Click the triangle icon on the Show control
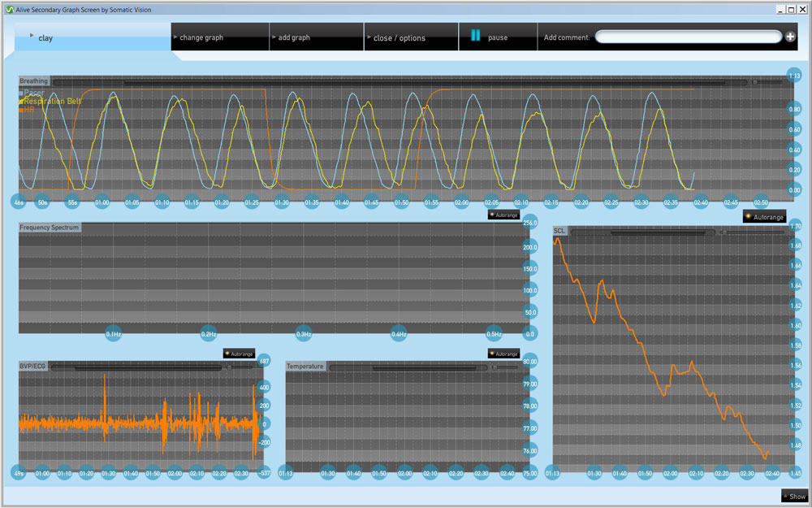Viewport: 812px width, 508px height. (x=785, y=496)
